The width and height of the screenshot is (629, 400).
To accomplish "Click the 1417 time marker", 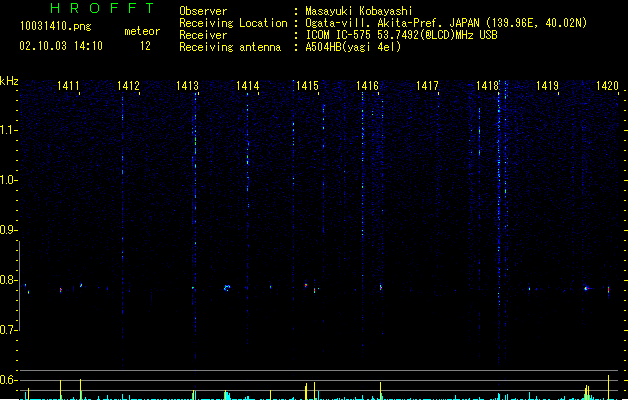I will point(427,86).
